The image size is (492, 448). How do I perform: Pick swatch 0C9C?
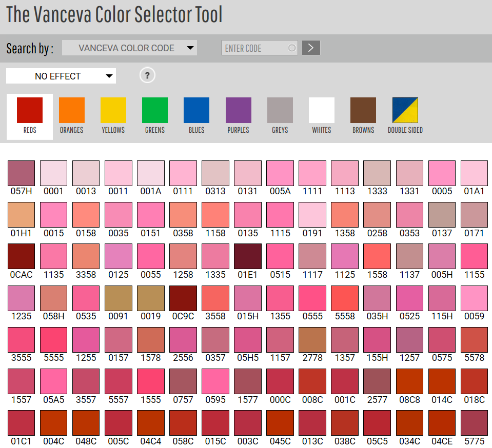pos(183,298)
